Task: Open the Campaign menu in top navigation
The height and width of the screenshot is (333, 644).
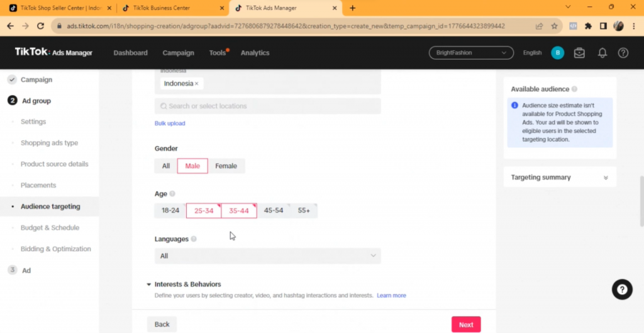Action: tap(178, 53)
